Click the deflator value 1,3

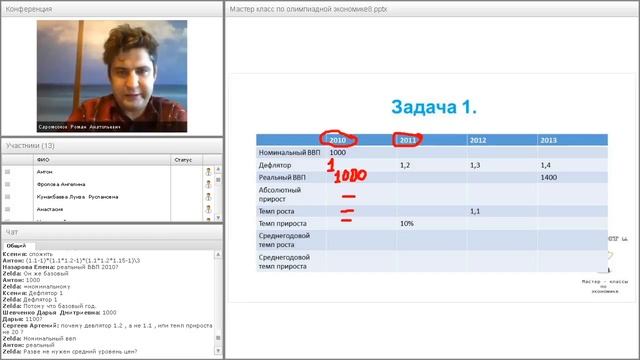tap(475, 165)
